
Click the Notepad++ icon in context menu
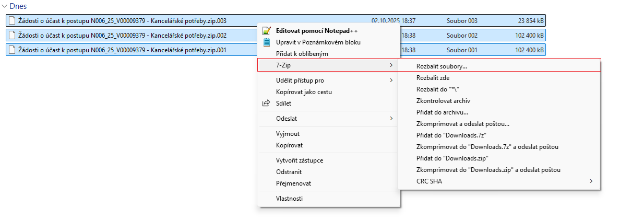click(267, 31)
